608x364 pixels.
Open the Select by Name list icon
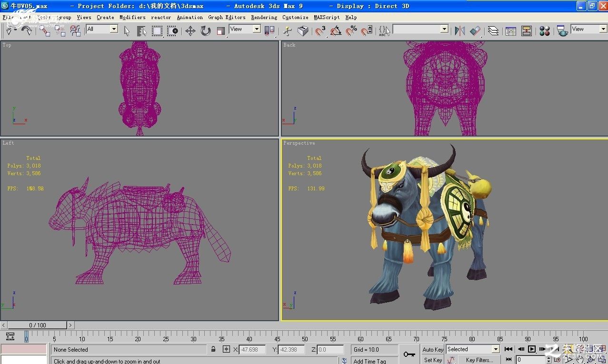pyautogui.click(x=142, y=31)
